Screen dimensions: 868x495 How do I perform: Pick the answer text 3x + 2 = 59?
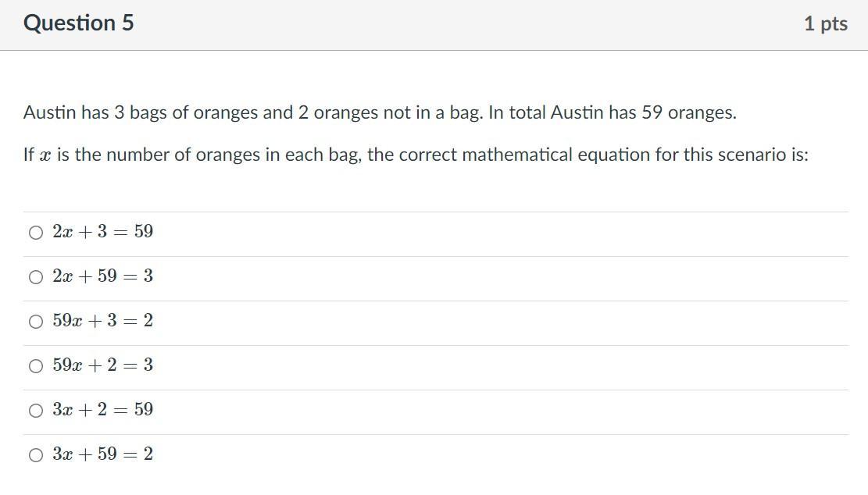pos(102,410)
